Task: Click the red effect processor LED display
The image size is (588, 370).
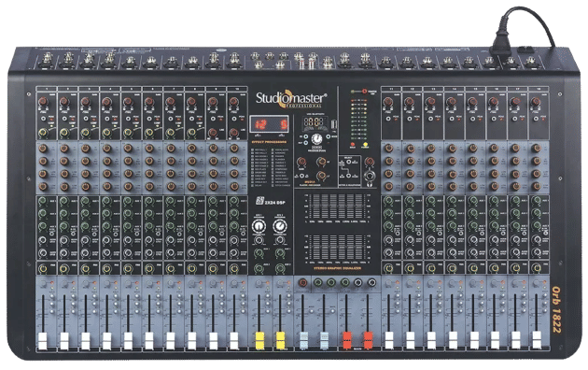Action: 269,124
